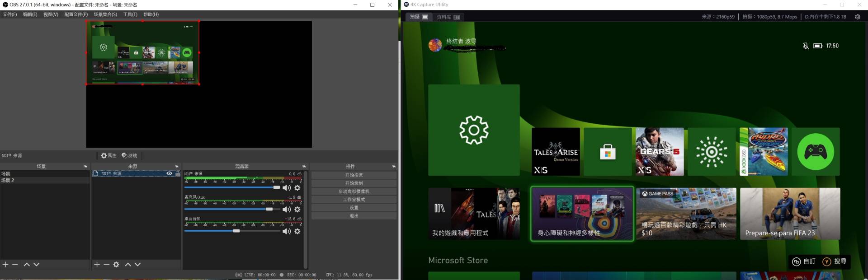Image resolution: width=868 pixels, height=280 pixels.
Task: Toggle visibility eye of NDI 来源 source
Action: 169,173
